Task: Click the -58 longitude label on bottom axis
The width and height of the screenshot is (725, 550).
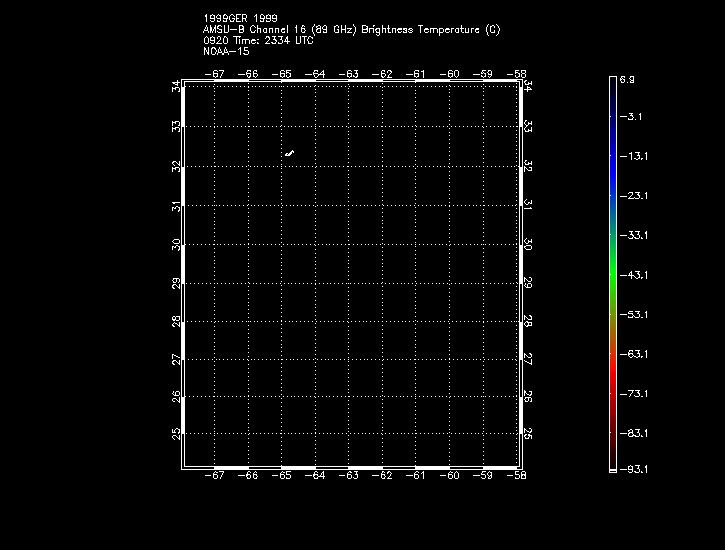Action: pos(517,476)
